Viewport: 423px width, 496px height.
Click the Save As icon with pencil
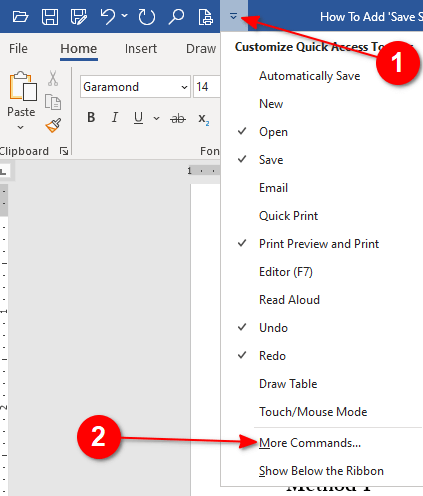(79, 16)
